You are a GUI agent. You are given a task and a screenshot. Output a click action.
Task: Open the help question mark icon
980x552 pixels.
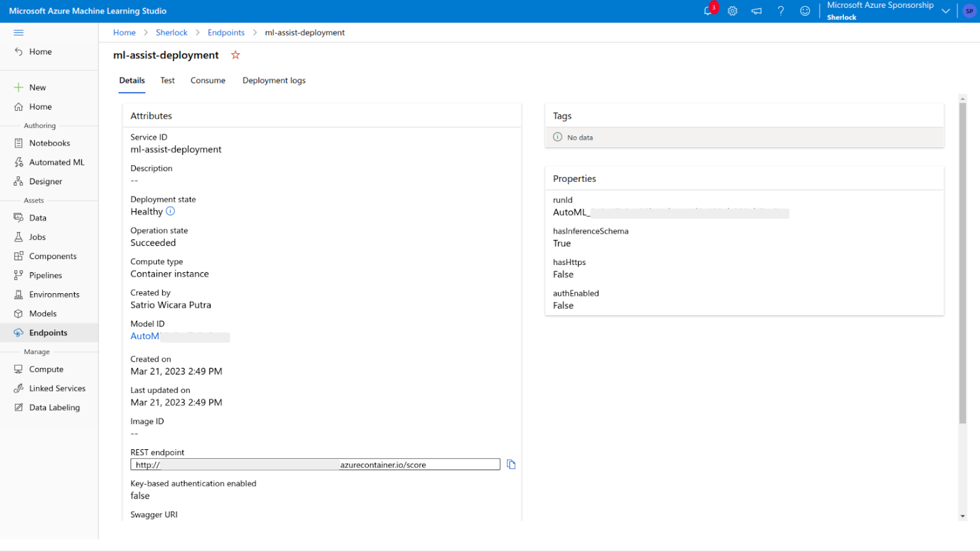point(781,11)
